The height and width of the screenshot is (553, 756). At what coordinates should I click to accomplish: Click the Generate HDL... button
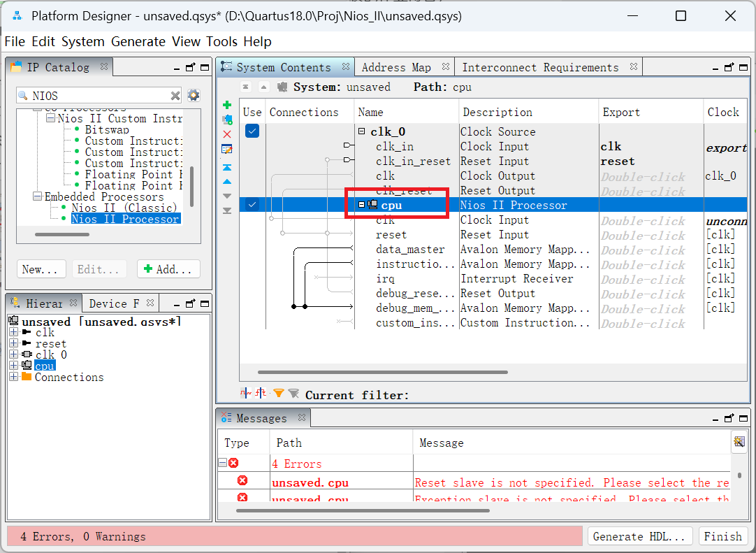pos(639,536)
